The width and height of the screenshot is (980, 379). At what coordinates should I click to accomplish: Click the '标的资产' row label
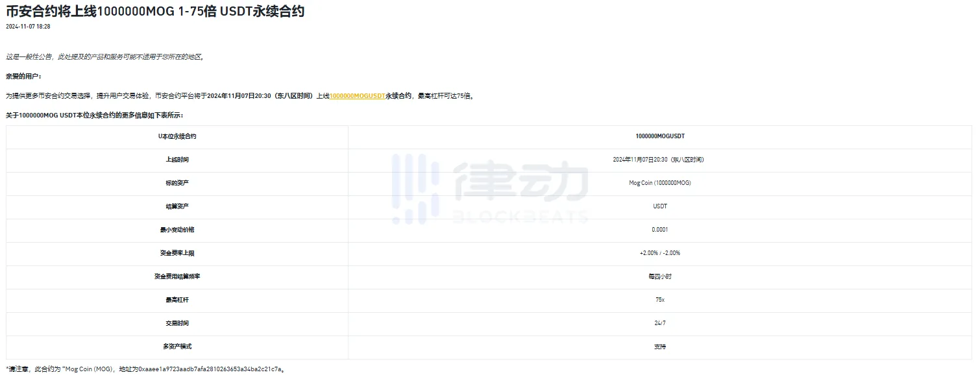[x=177, y=183]
